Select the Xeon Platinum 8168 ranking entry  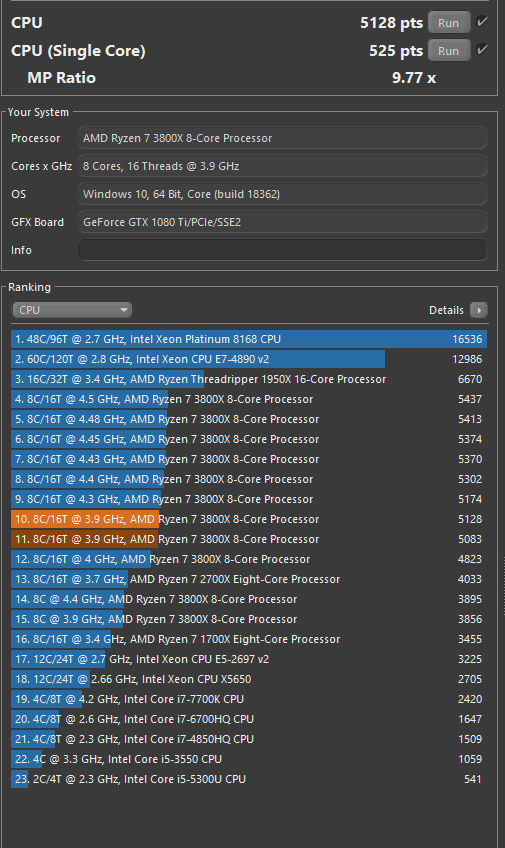pos(249,339)
